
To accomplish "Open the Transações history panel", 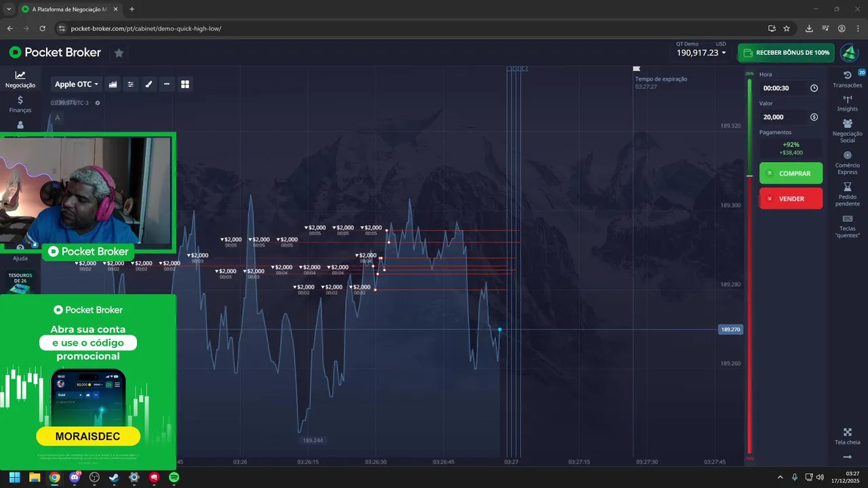I will click(847, 79).
